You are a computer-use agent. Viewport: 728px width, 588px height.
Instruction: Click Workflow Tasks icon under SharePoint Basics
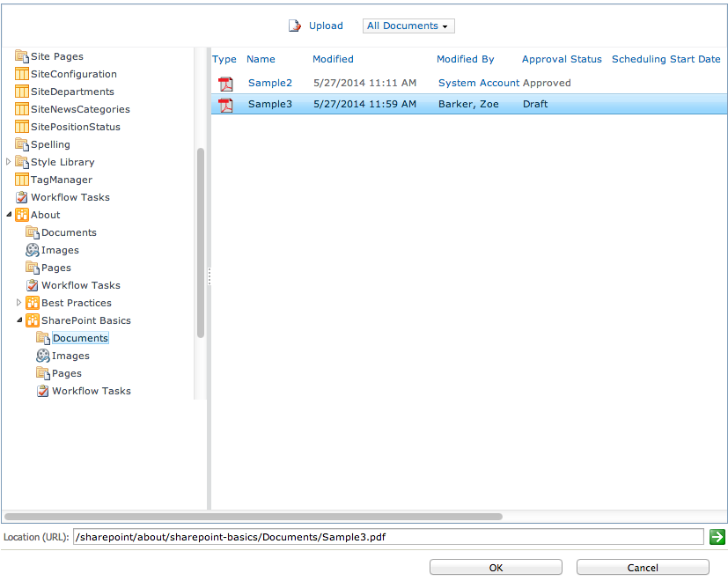tap(43, 391)
